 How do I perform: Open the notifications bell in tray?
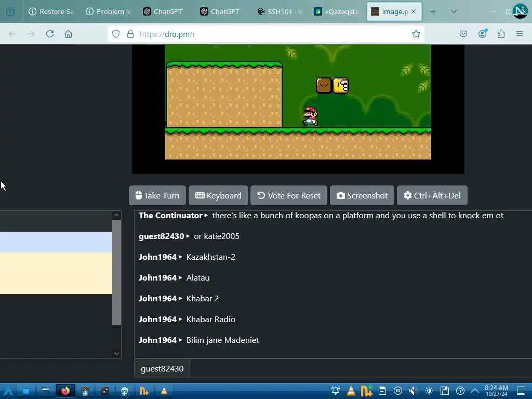point(336,391)
